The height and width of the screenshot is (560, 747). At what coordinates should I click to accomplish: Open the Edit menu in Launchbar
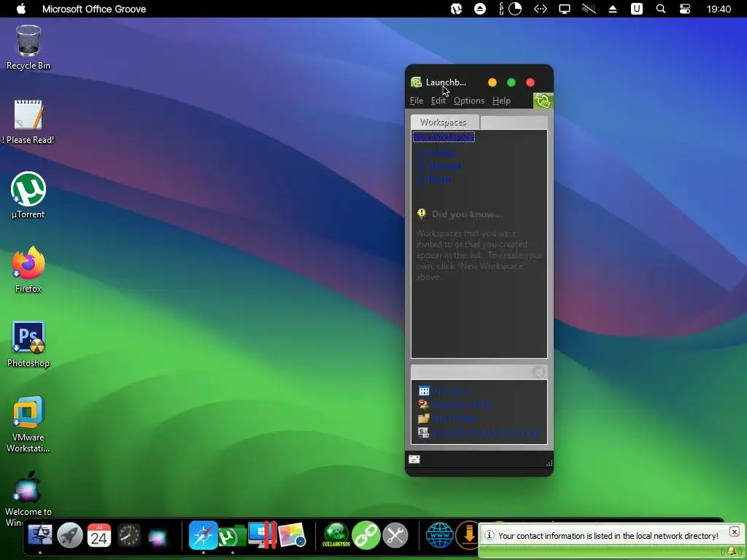click(x=438, y=101)
